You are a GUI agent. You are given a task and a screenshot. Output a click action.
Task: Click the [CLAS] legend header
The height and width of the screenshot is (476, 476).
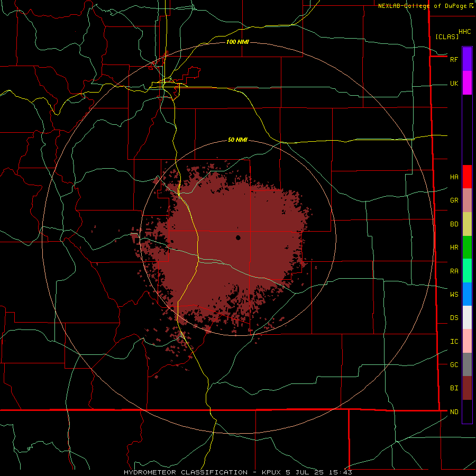pyautogui.click(x=447, y=36)
